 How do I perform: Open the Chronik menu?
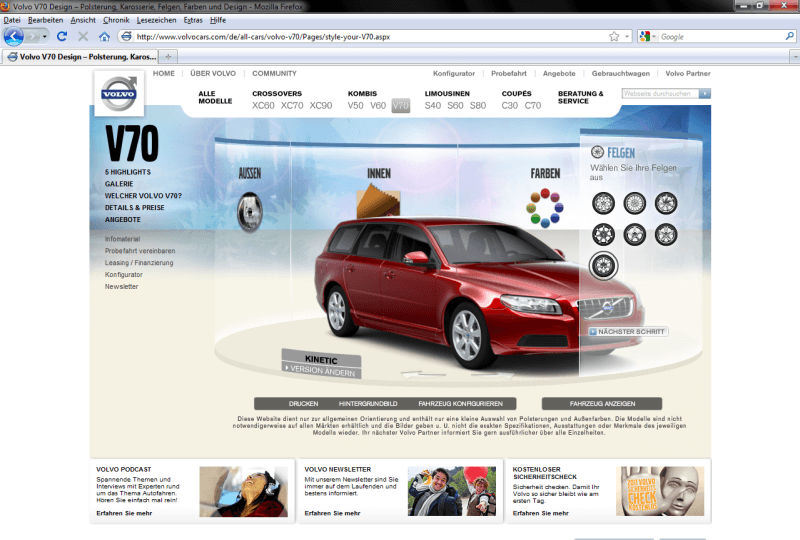tap(116, 20)
